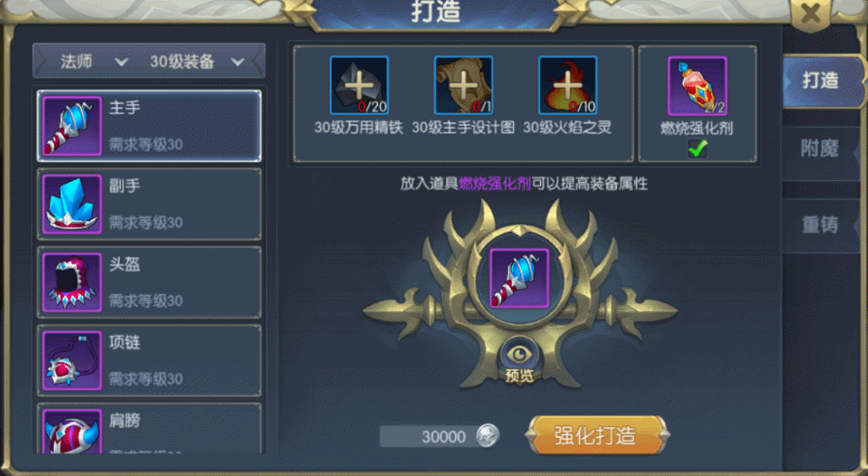Select the 燃烧强化剂 potion icon
Image resolution: width=868 pixels, height=476 pixels.
(x=697, y=85)
